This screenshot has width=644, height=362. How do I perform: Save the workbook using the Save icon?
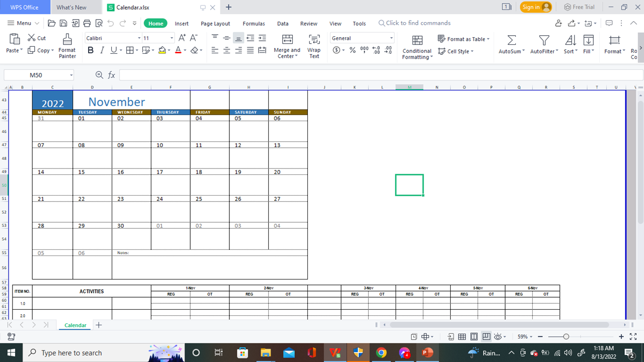point(63,23)
